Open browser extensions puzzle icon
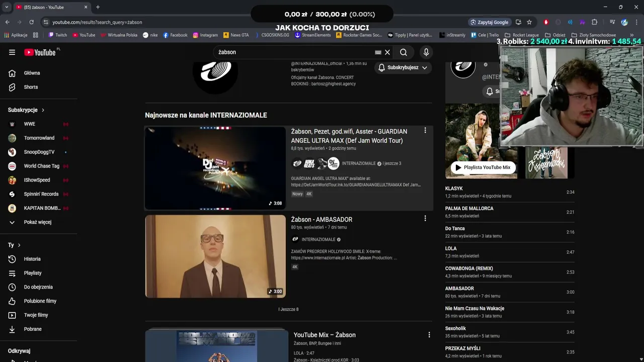644x362 pixels. (594, 22)
